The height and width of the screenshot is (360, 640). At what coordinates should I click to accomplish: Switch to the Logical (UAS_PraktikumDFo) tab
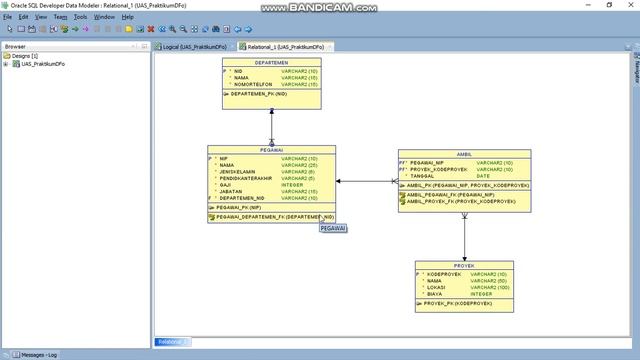(194, 47)
